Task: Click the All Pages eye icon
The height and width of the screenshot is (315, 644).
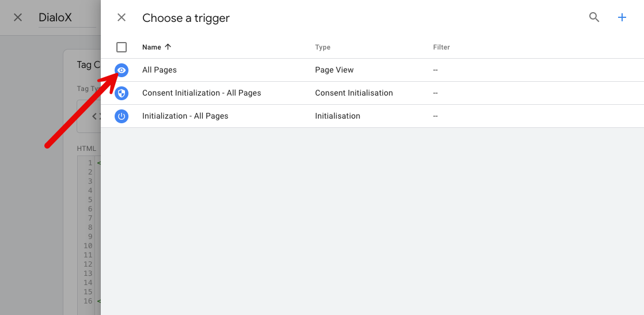Action: coord(122,70)
